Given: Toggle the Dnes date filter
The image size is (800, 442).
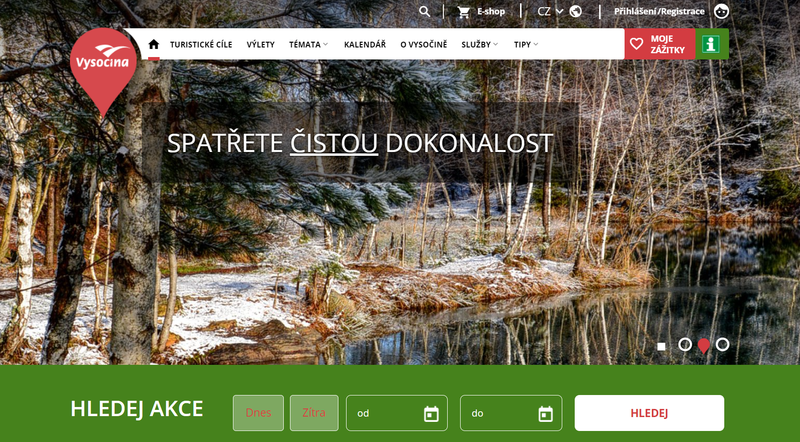Looking at the screenshot, I should pyautogui.click(x=258, y=413).
